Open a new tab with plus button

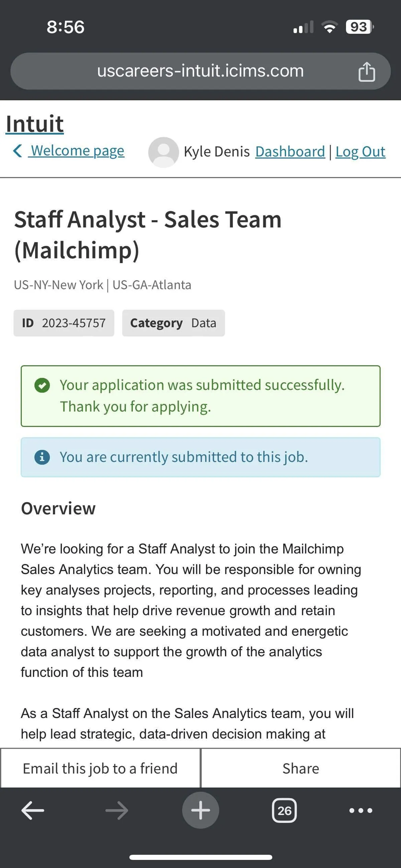200,810
